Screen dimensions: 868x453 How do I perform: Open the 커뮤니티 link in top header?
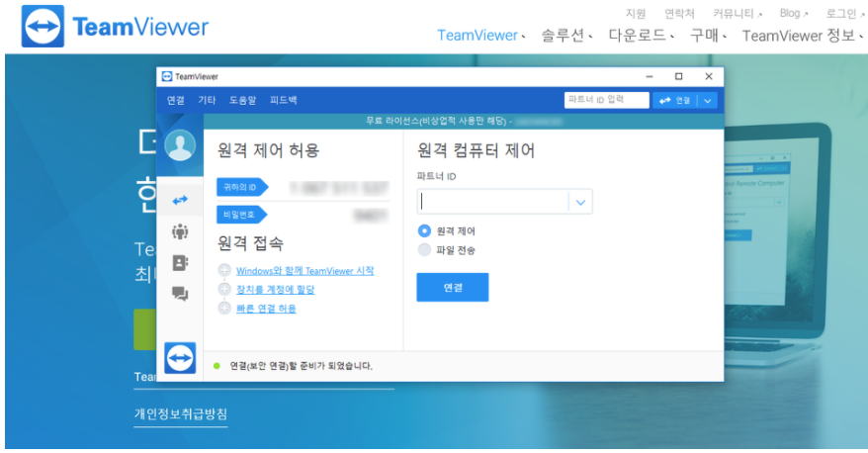click(738, 13)
